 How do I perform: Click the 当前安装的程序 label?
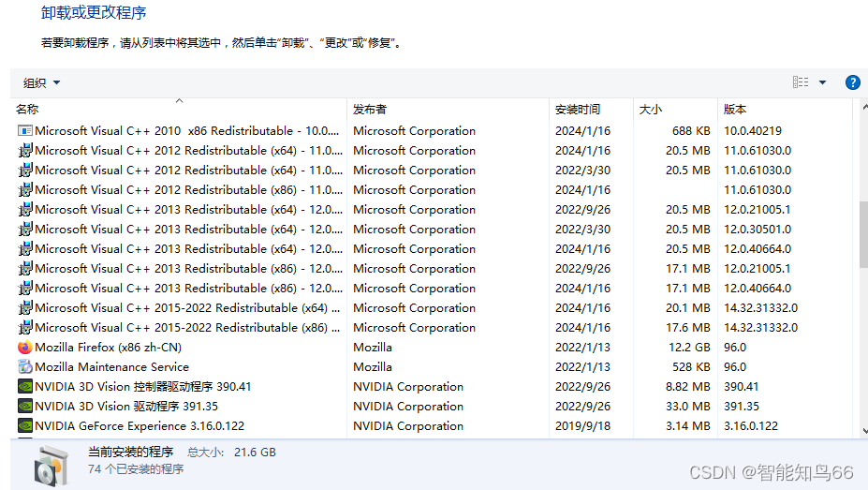click(131, 453)
